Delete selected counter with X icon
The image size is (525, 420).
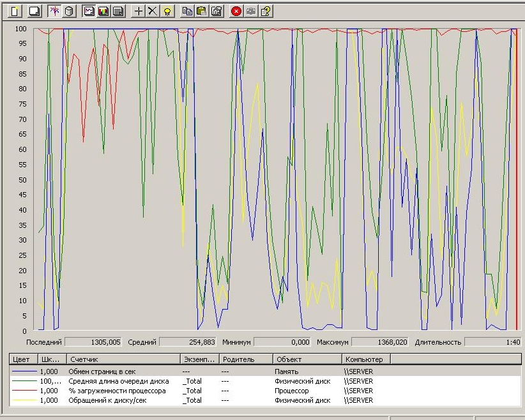(152, 11)
